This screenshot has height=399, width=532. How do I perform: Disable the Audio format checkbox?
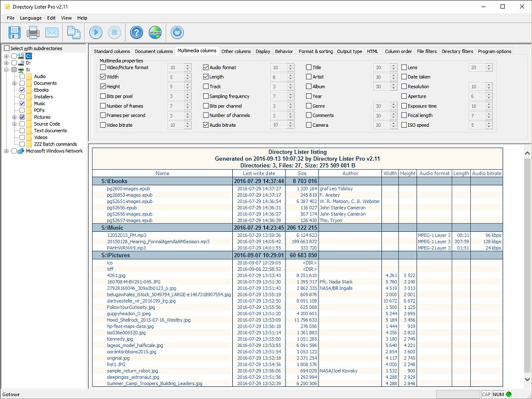[x=205, y=67]
